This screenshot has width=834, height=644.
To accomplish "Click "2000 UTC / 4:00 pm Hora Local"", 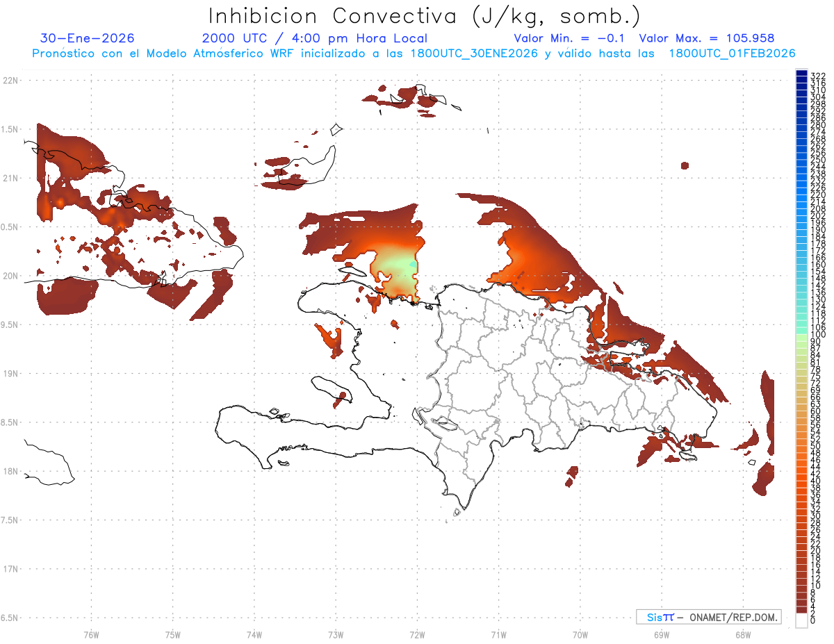I will coord(315,38).
